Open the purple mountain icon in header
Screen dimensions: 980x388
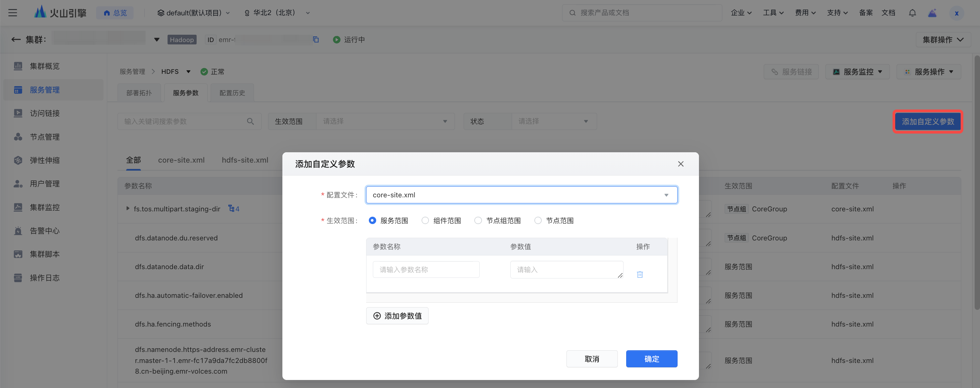[932, 13]
